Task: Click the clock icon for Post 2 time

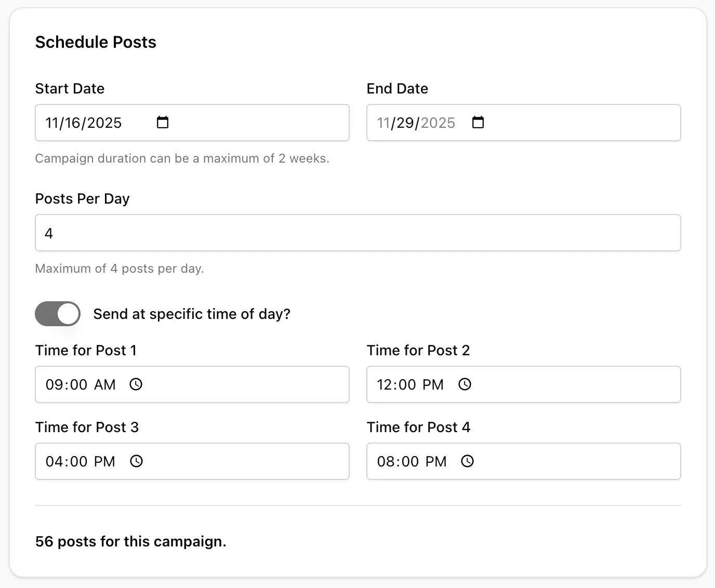Action: [x=465, y=384]
